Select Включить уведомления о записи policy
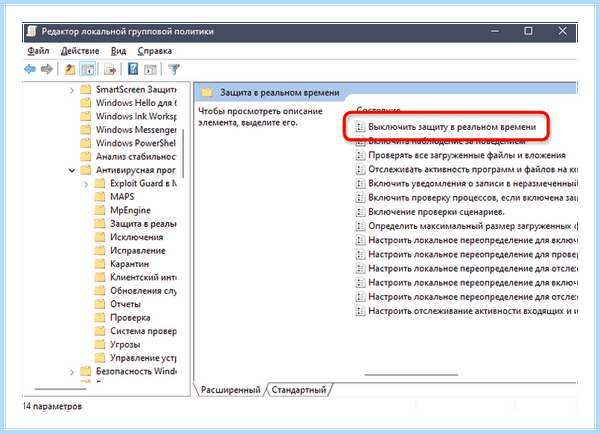This screenshot has width=600, height=434. 473,184
